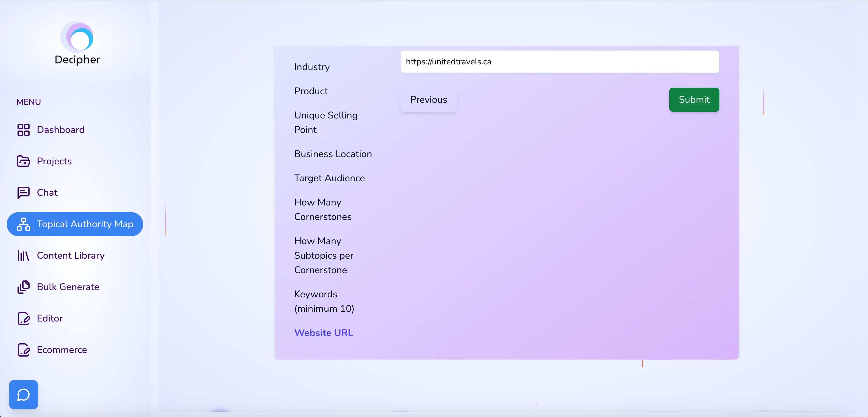Select Unique Selling Point step
This screenshot has width=868, height=417.
pyautogui.click(x=326, y=122)
